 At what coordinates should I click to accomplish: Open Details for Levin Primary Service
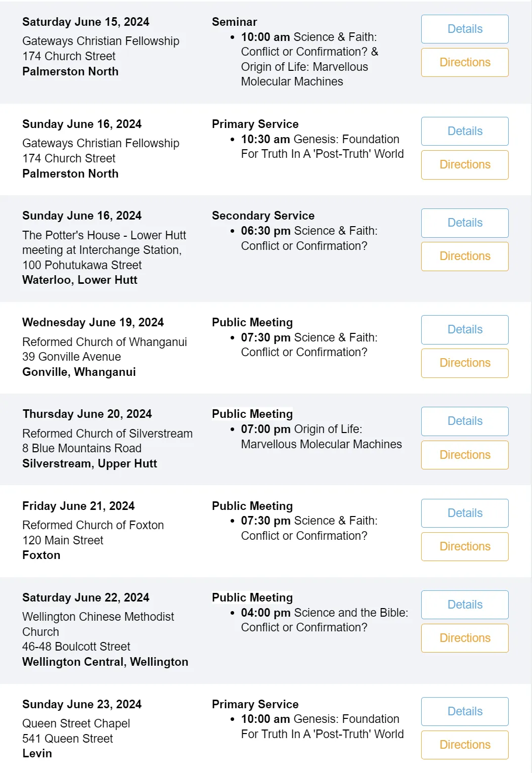[465, 711]
